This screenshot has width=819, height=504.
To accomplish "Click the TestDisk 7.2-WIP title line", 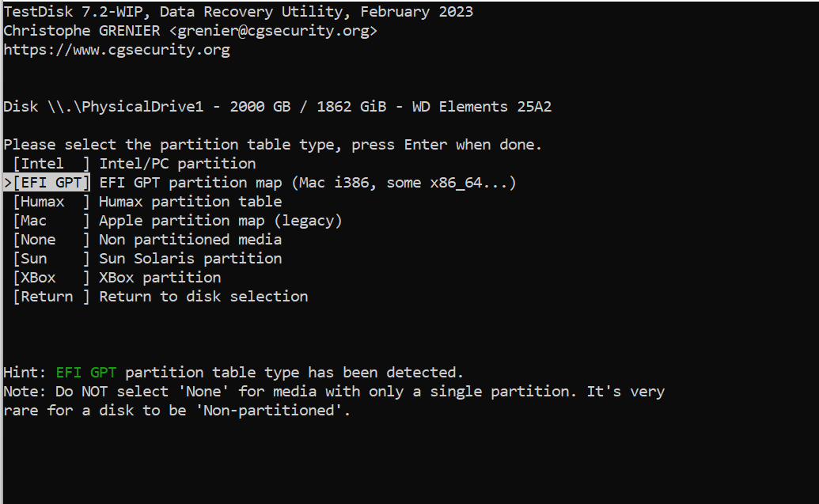I will (x=238, y=12).
